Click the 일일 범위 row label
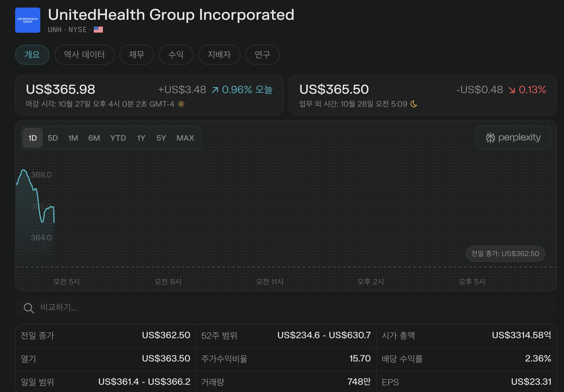The height and width of the screenshot is (392, 564). point(37,382)
